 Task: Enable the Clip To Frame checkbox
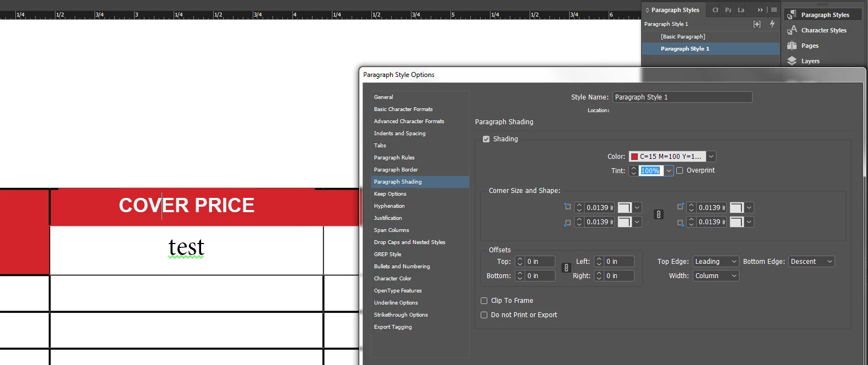point(484,301)
